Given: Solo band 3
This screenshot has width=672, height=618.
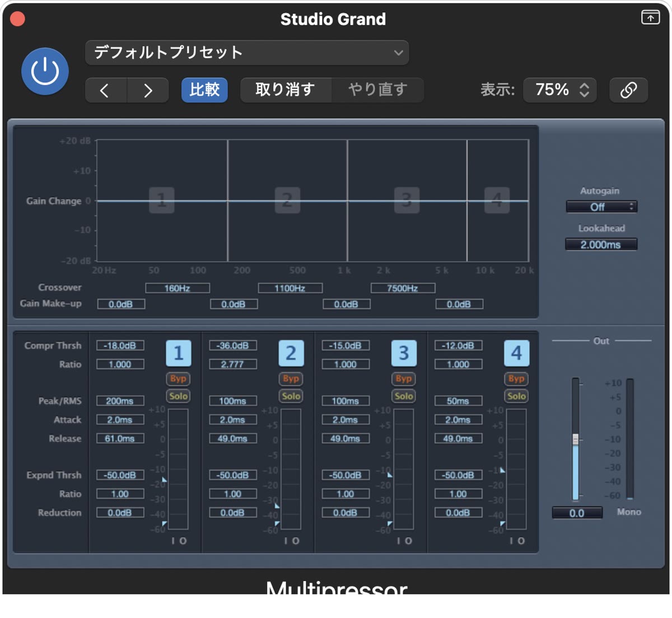Looking at the screenshot, I should [404, 396].
